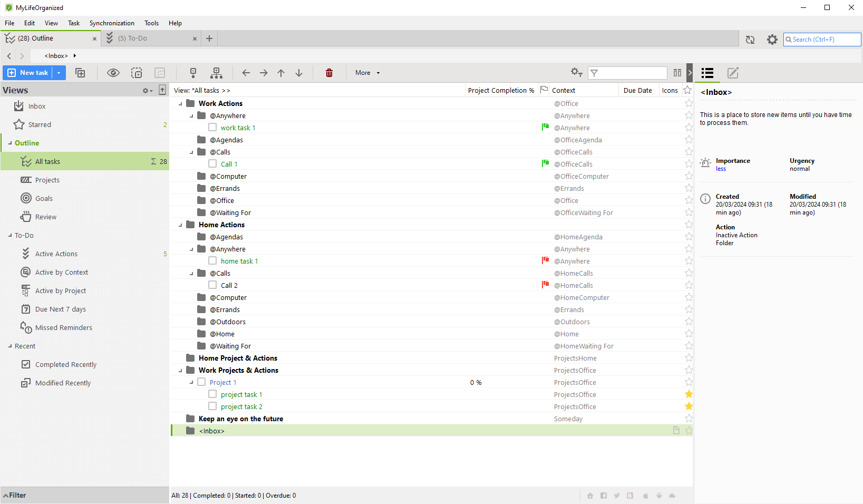This screenshot has width=863, height=504.
Task: Delete selected task with the trash icon
Action: coord(329,73)
